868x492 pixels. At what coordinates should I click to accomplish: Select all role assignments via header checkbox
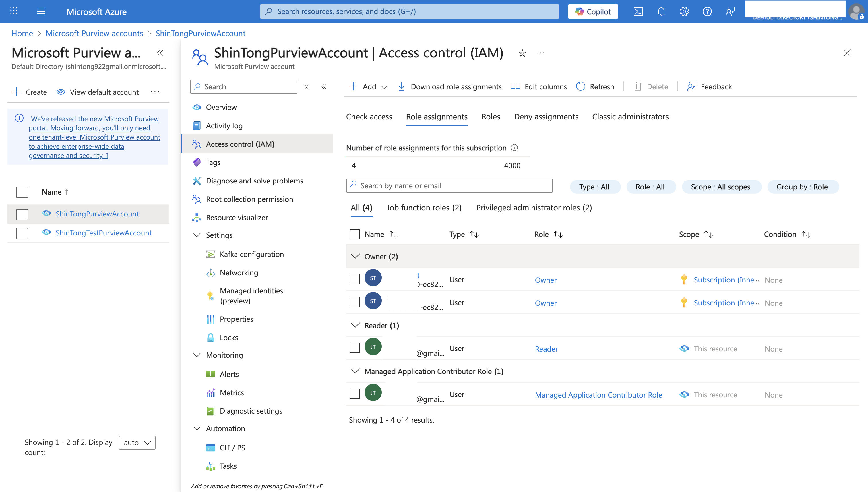click(354, 234)
